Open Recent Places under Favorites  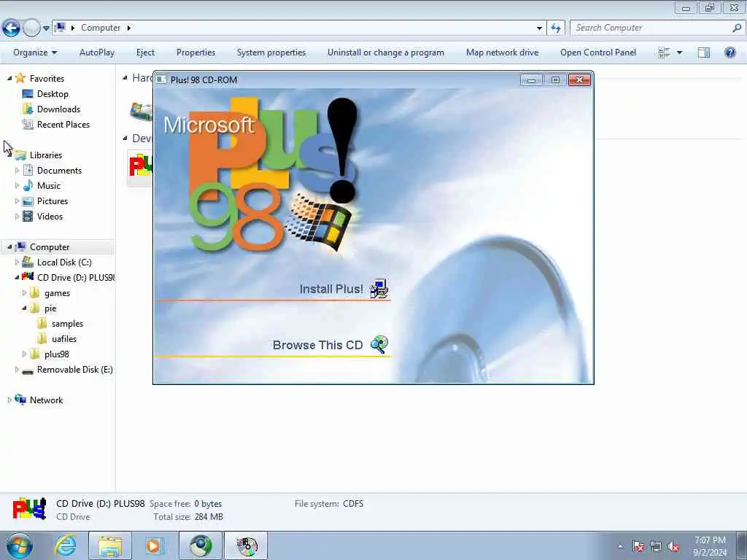63,124
